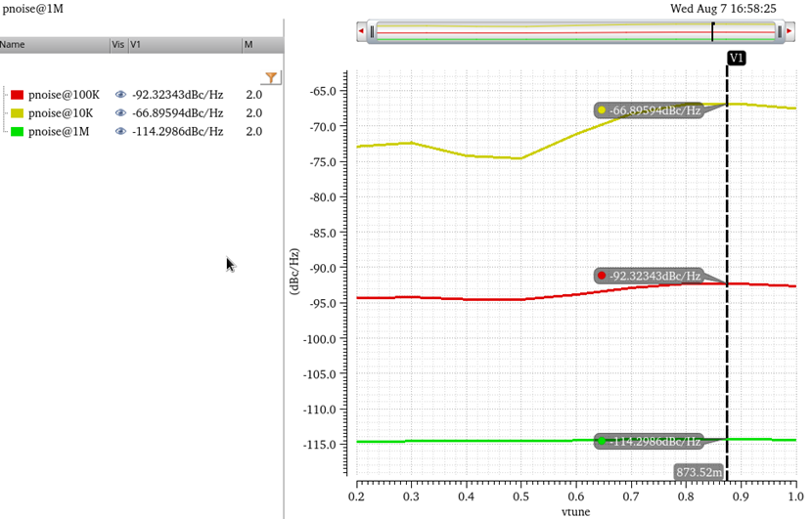
Task: Click the green swatch next to pnoise@1M
Action: click(x=17, y=132)
